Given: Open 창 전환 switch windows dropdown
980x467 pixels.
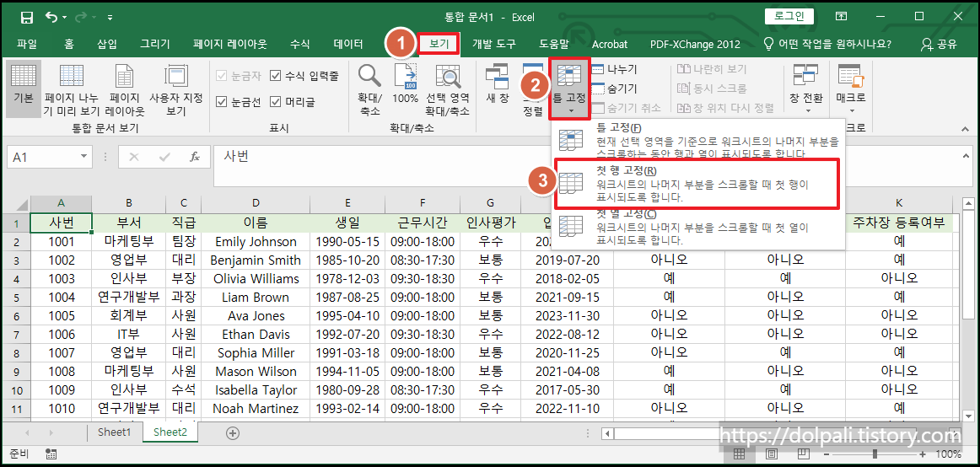Looking at the screenshot, I should (805, 89).
